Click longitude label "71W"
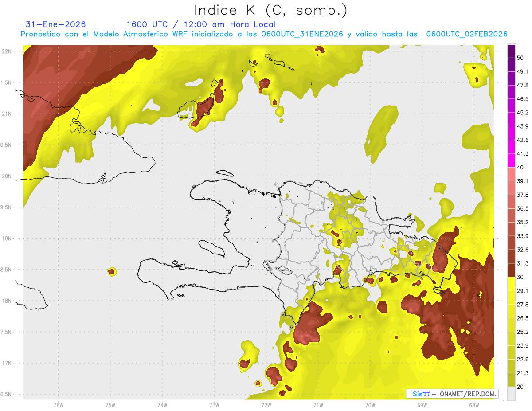This screenshot has width=532, height=411. click(318, 405)
